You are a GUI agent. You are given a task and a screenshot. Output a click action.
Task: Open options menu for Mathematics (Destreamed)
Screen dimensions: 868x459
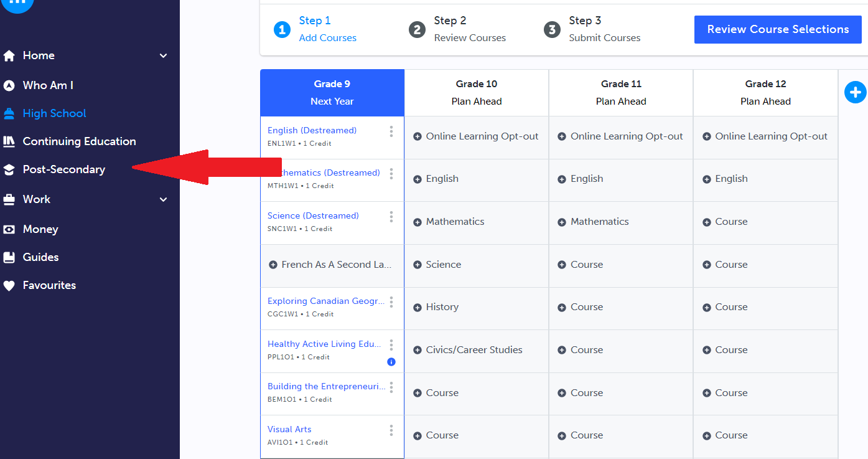[391, 174]
